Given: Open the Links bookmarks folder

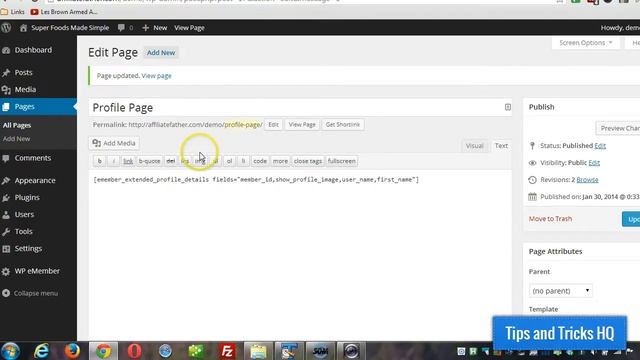Looking at the screenshot, I should 13,12.
